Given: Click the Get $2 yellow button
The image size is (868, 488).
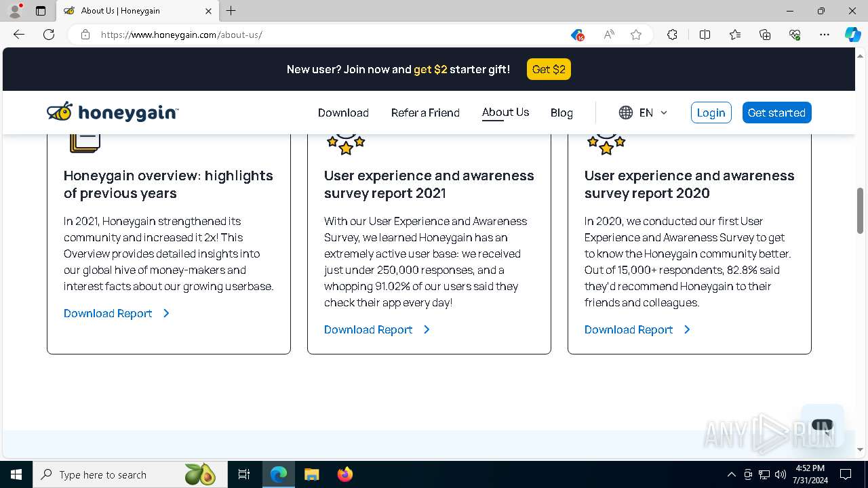Looking at the screenshot, I should pos(549,69).
